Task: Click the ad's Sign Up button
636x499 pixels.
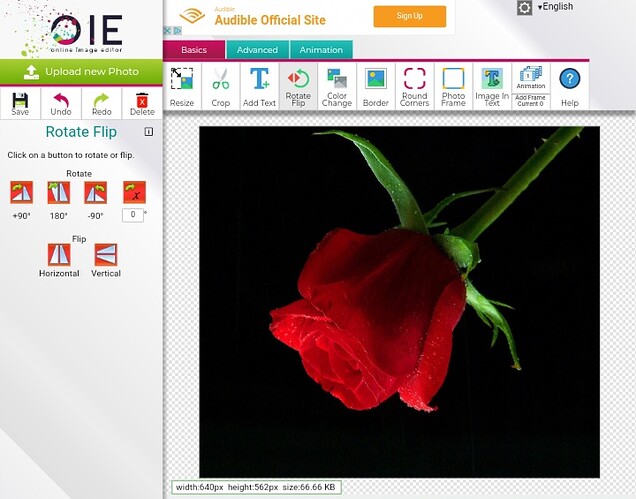Action: (410, 16)
